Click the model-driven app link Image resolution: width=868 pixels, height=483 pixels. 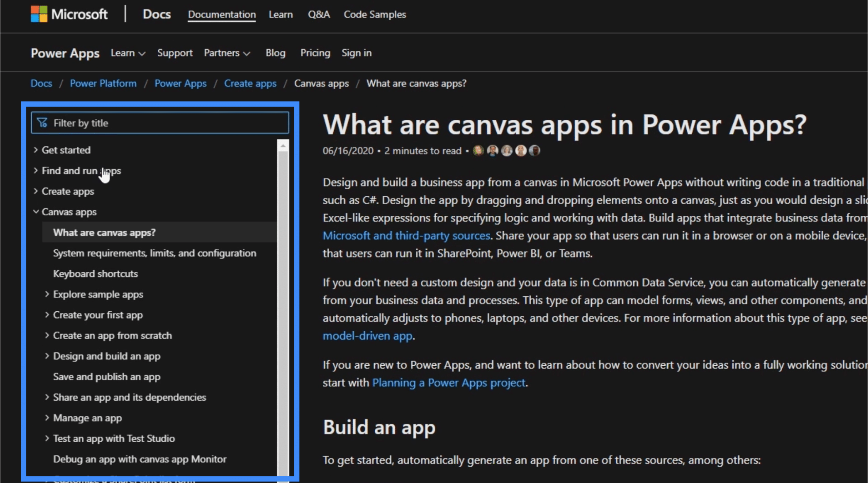pyautogui.click(x=367, y=335)
